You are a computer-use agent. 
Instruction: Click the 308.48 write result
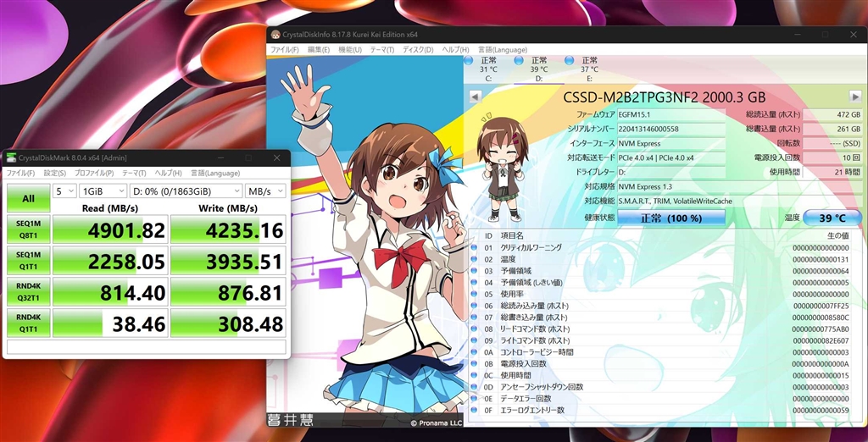point(228,323)
